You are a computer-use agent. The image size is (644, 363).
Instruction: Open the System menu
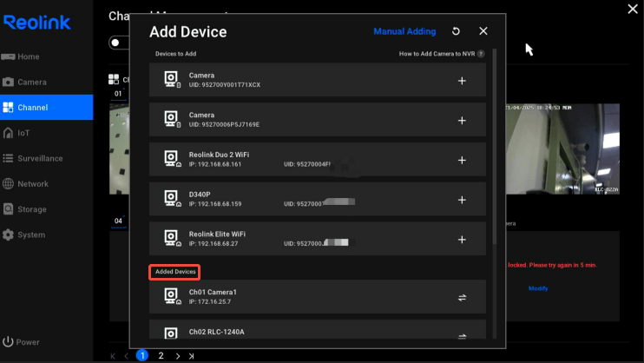(46, 234)
